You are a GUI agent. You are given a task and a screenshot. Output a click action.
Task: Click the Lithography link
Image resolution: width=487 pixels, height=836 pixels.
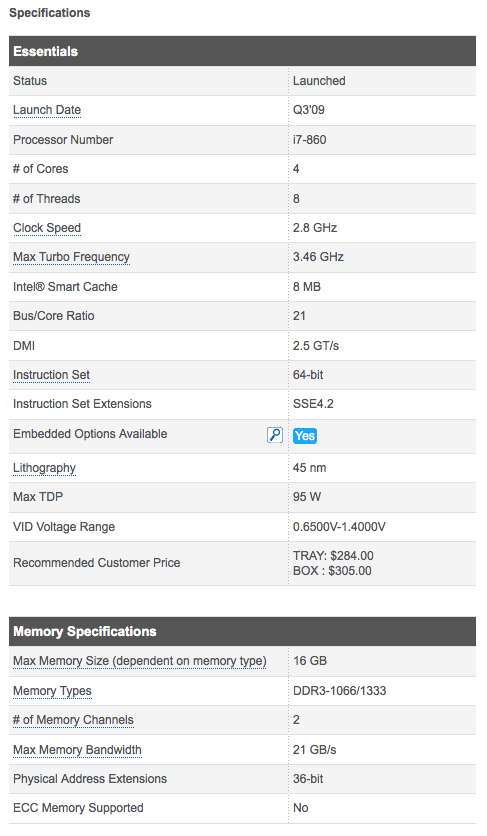click(x=44, y=468)
